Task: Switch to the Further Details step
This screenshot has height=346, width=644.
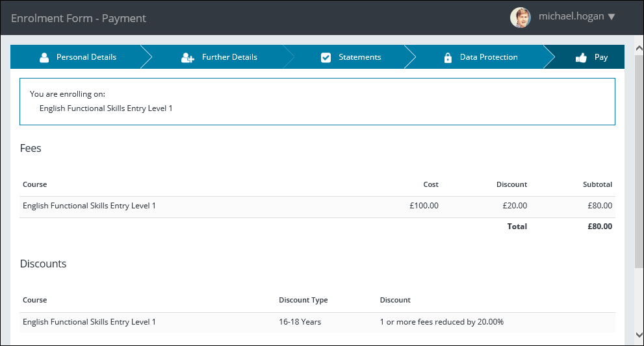Action: [x=229, y=57]
